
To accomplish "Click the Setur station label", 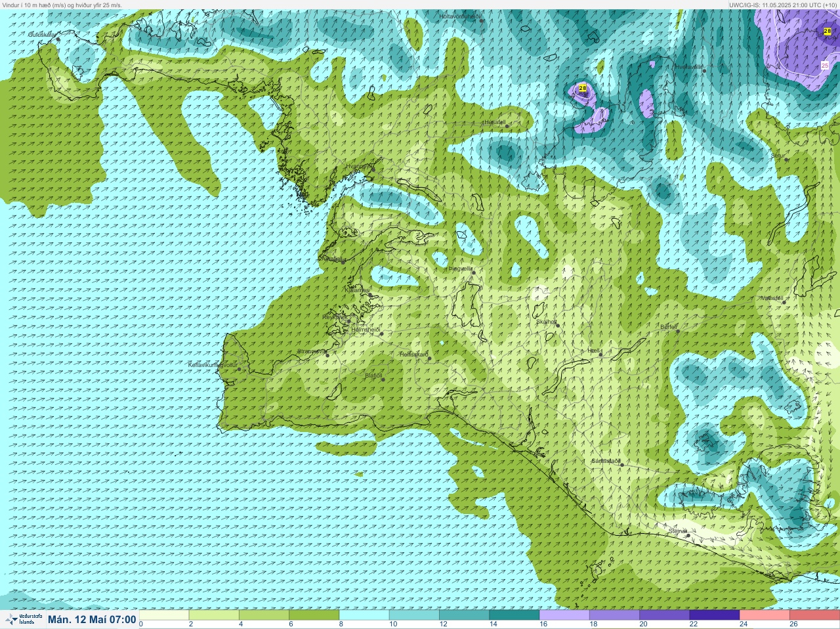I will pyautogui.click(x=778, y=156).
